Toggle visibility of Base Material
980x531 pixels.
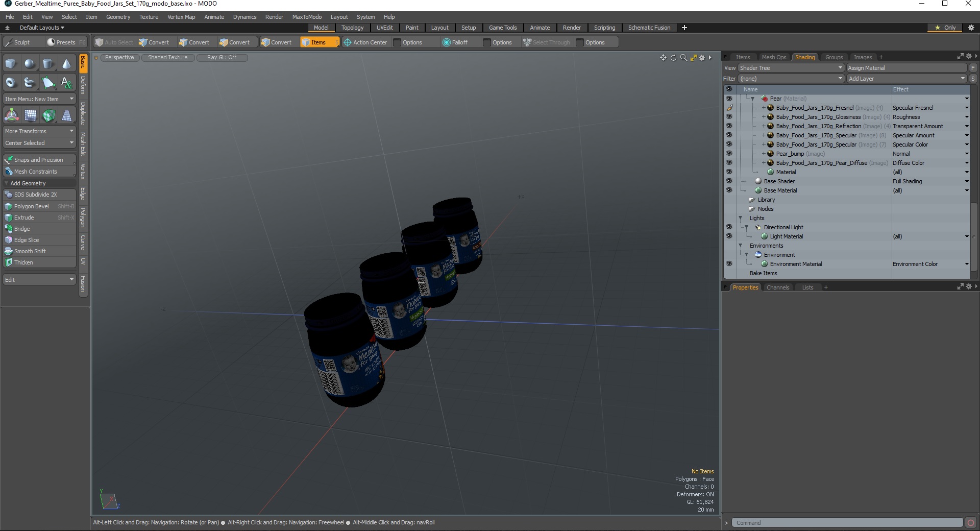click(729, 190)
